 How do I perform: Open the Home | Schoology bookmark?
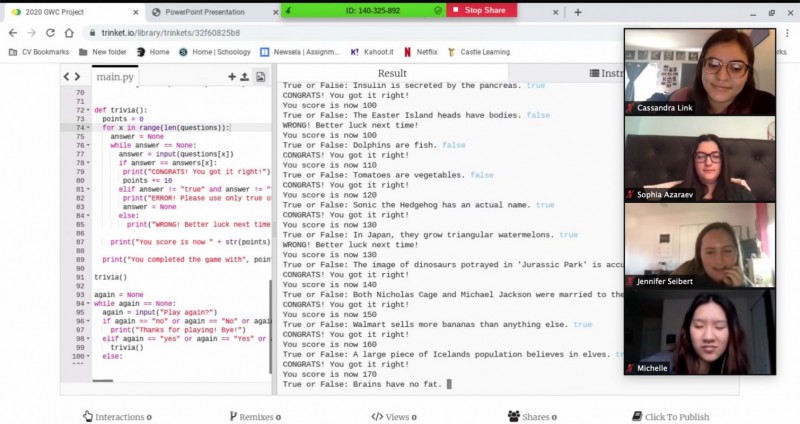(x=216, y=51)
